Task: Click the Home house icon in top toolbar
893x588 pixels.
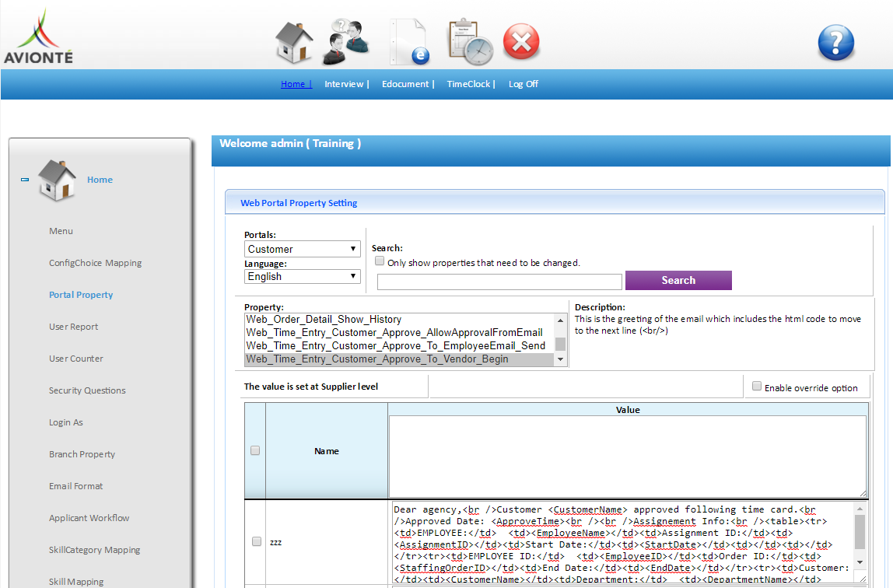Action: coord(294,43)
